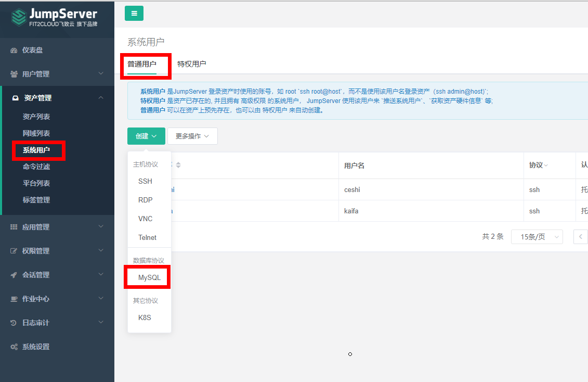Switch to 普通用户 tab
This screenshot has width=588, height=382.
[142, 64]
